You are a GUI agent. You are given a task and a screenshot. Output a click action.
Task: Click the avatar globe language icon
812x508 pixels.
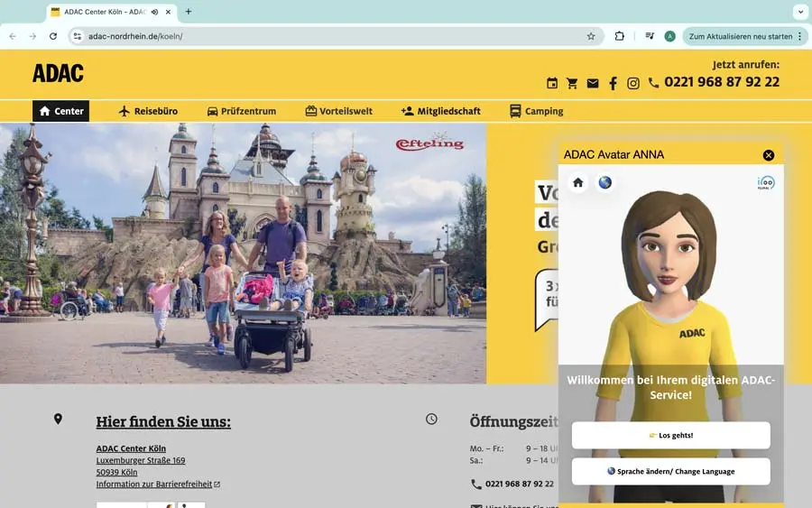(x=604, y=182)
